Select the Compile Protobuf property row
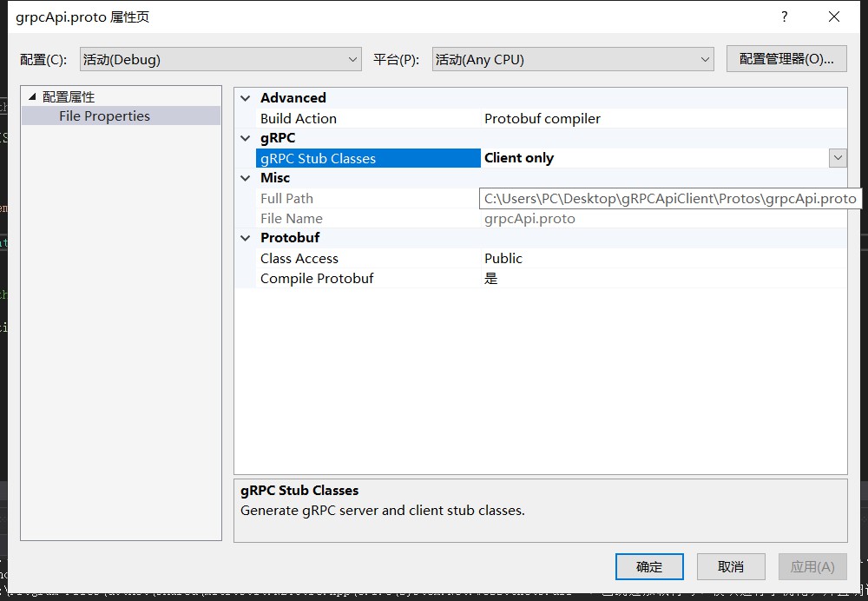This screenshot has width=868, height=601. [317, 279]
